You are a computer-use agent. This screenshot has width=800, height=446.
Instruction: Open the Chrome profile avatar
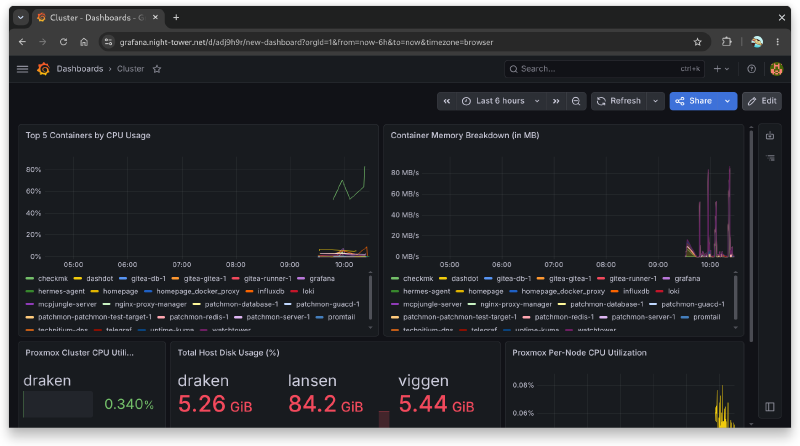[x=757, y=42]
